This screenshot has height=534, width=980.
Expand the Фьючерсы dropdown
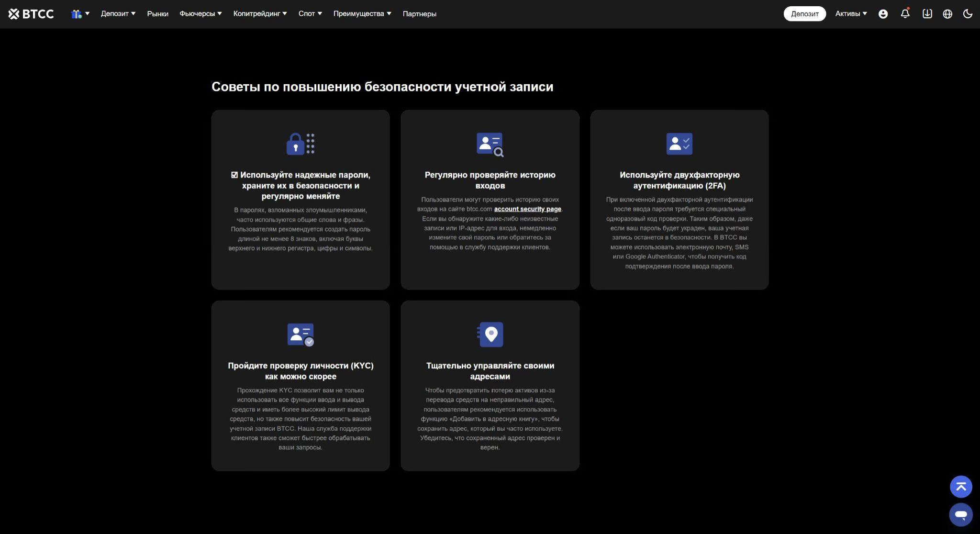[200, 14]
